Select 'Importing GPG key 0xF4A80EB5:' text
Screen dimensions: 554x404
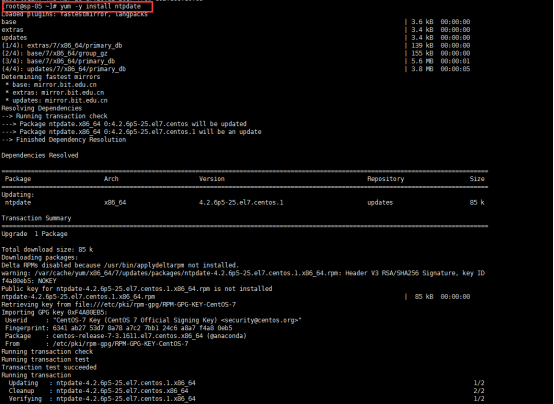point(54,312)
